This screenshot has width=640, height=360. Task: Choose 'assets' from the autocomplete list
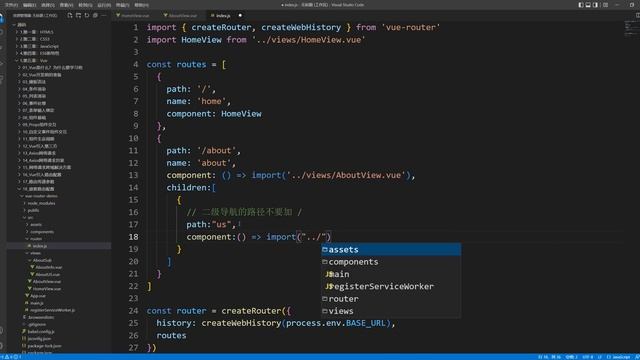pyautogui.click(x=391, y=249)
